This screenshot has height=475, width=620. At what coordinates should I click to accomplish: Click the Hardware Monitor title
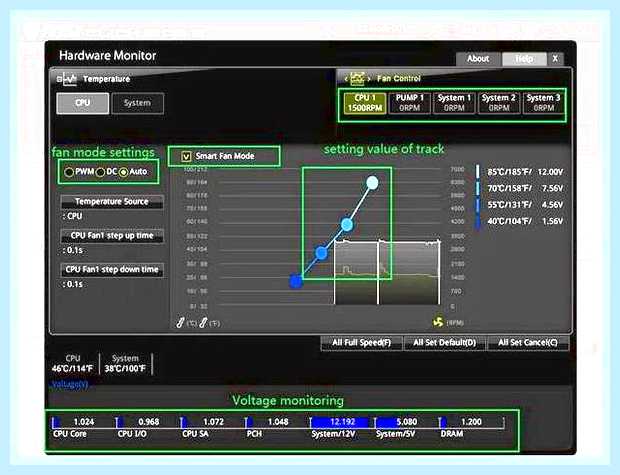(x=107, y=55)
